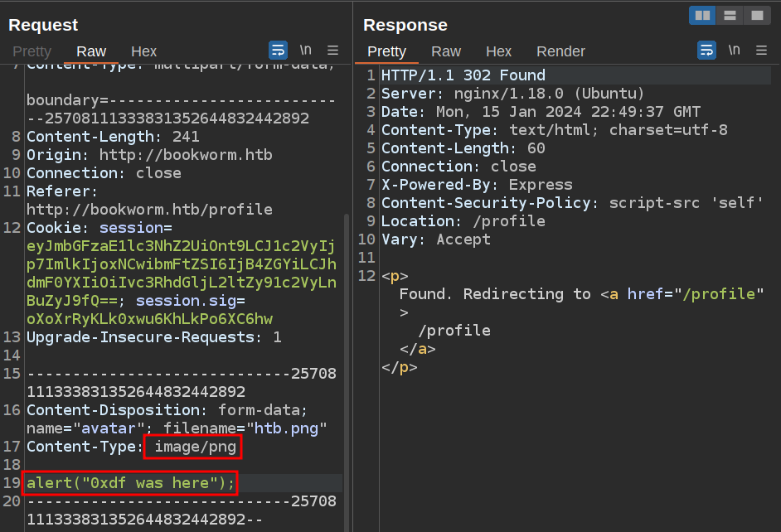Open the Request panel hamburger menu

tap(333, 50)
